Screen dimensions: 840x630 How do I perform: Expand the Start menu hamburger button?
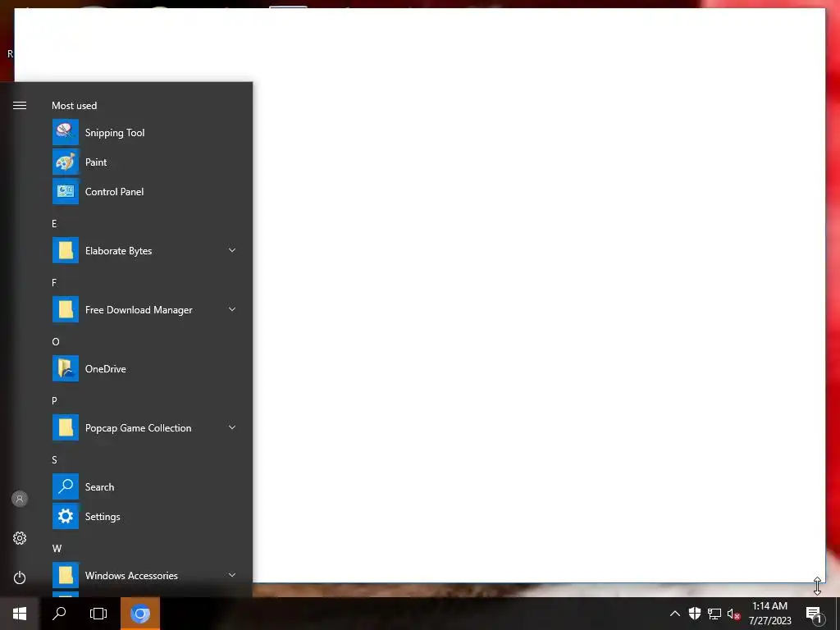pos(20,106)
